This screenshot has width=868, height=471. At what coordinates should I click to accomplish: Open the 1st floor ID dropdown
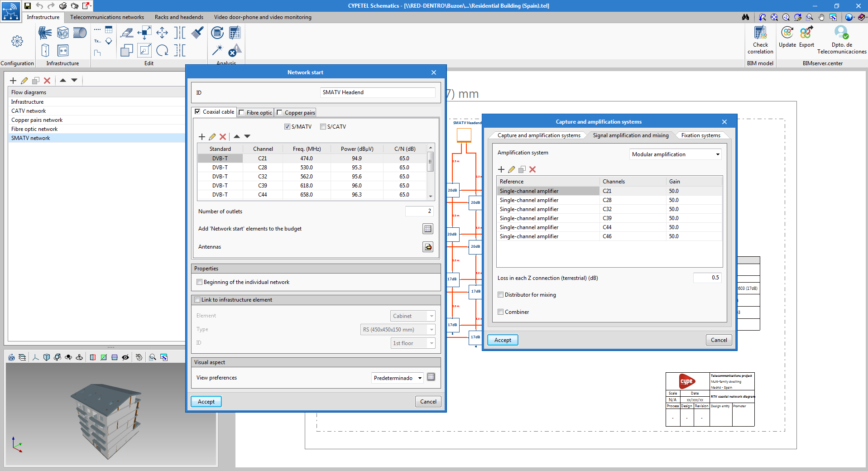(413, 343)
